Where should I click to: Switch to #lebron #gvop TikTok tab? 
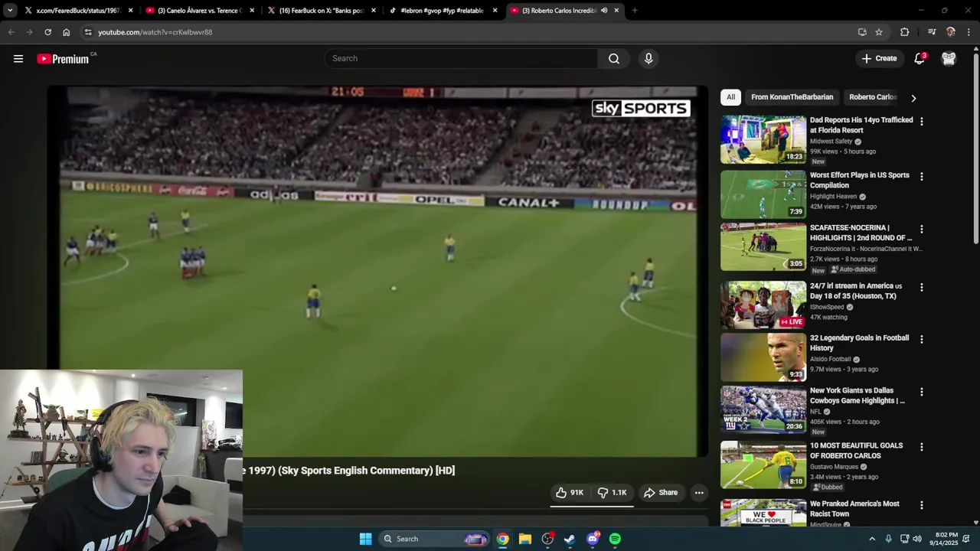(442, 11)
